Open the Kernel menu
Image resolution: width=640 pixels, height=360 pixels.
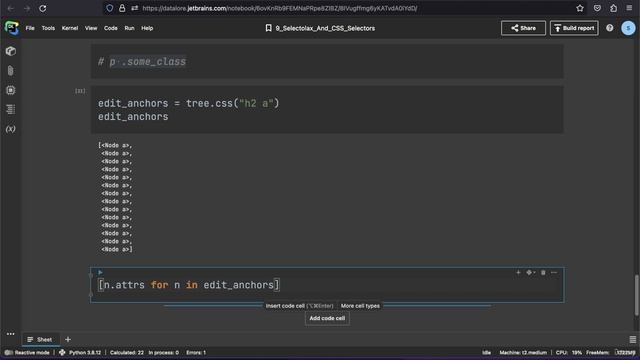[70, 28]
